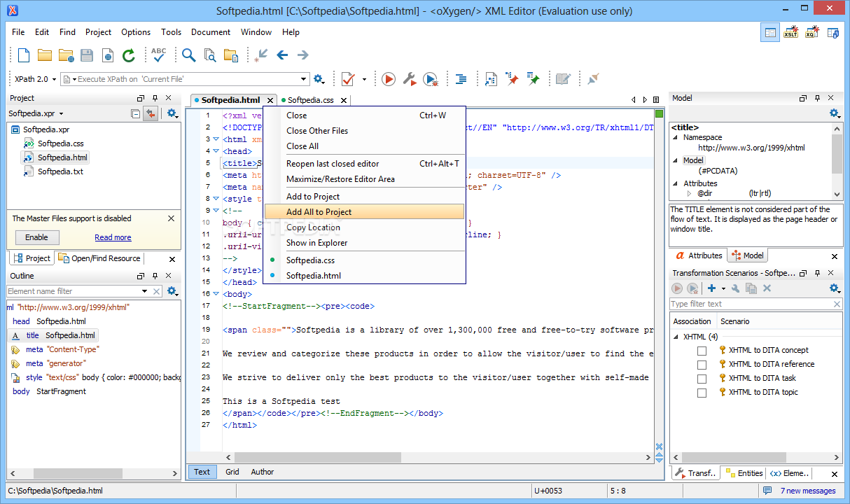Screen dimensions: 850x504
Task: Collapse the html fold at line 3
Action: 216,139
